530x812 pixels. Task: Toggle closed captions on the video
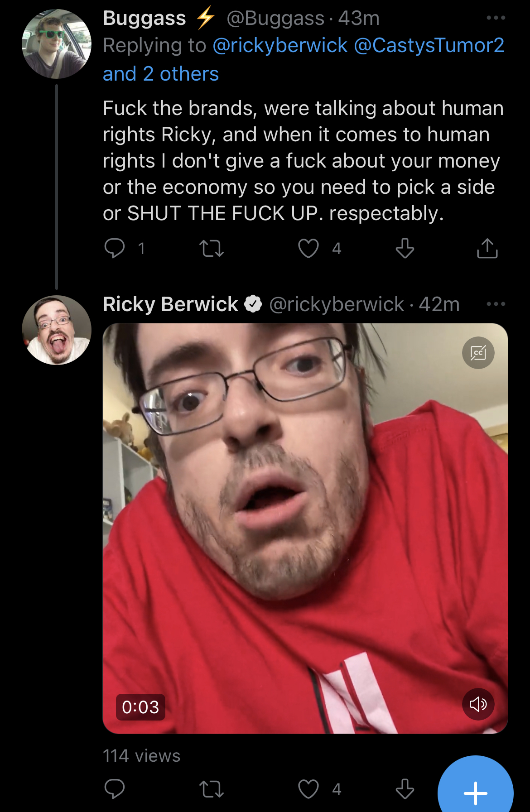pos(478,353)
